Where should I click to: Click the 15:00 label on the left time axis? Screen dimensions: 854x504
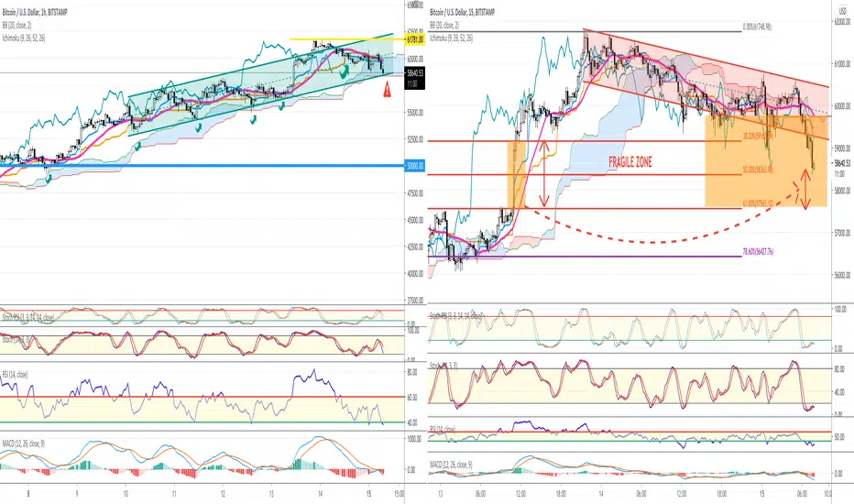398,494
